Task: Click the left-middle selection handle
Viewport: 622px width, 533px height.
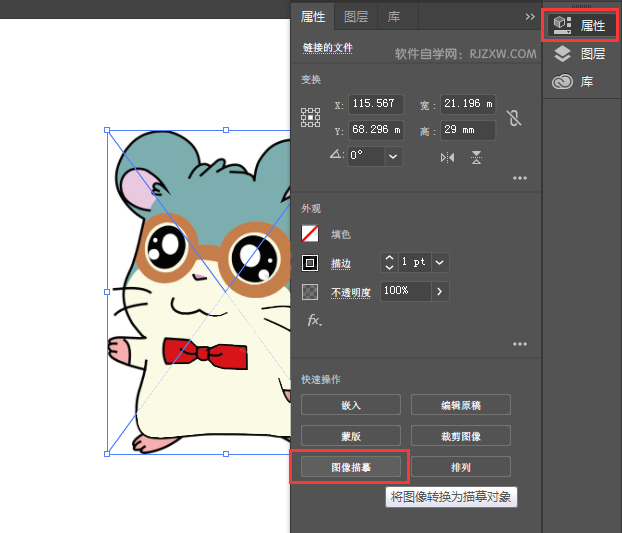Action: pyautogui.click(x=107, y=292)
